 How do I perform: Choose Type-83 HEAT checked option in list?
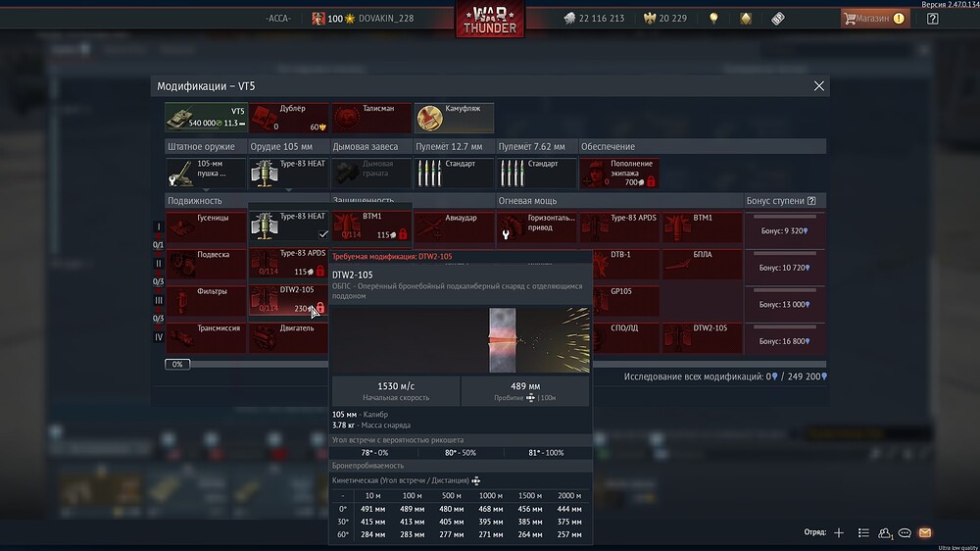289,225
